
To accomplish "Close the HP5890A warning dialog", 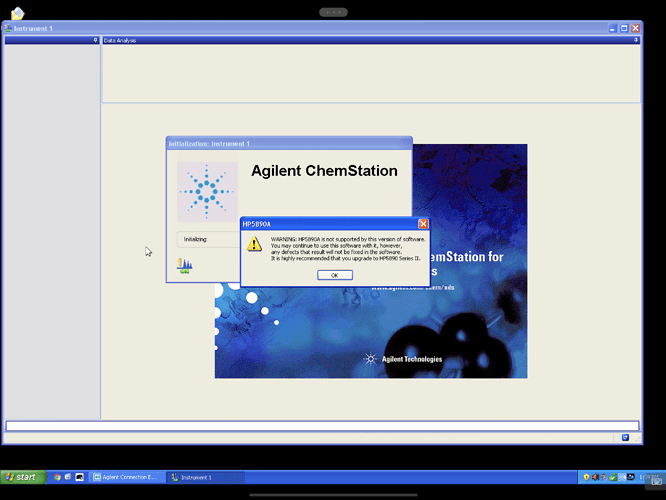I will (423, 224).
